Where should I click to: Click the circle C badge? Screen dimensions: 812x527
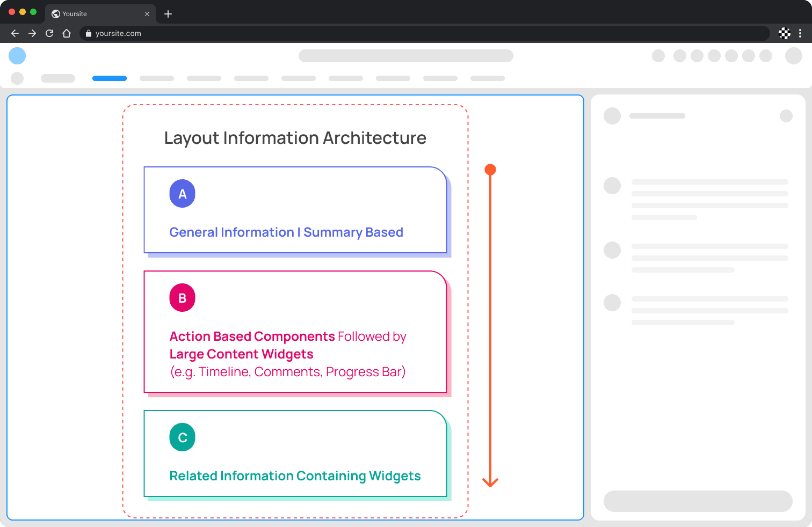coord(183,437)
